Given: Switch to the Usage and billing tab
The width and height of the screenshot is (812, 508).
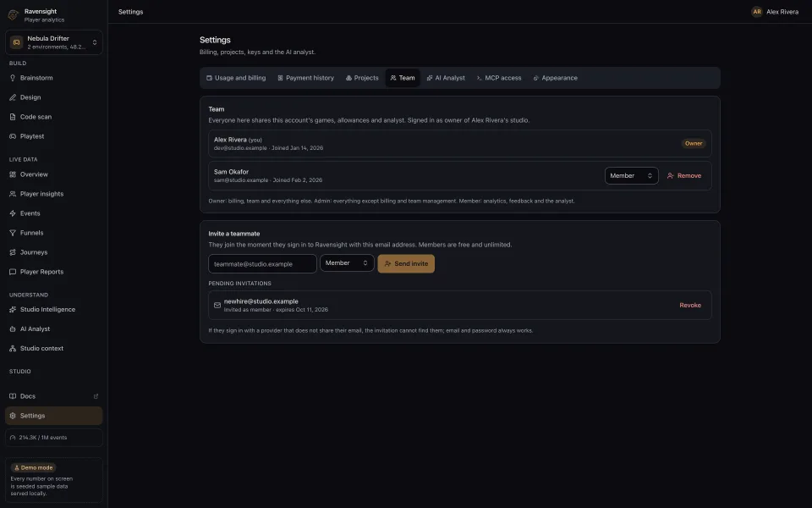Looking at the screenshot, I should point(236,78).
